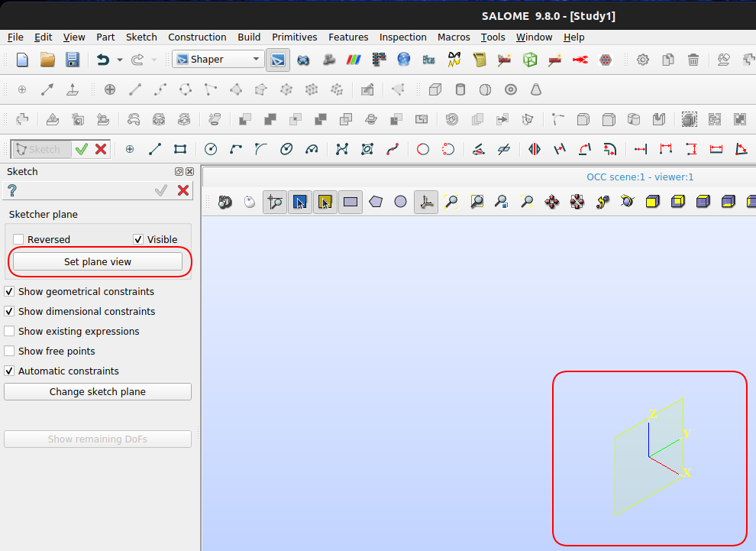Disable Automatic constraints checkbox

pos(9,371)
